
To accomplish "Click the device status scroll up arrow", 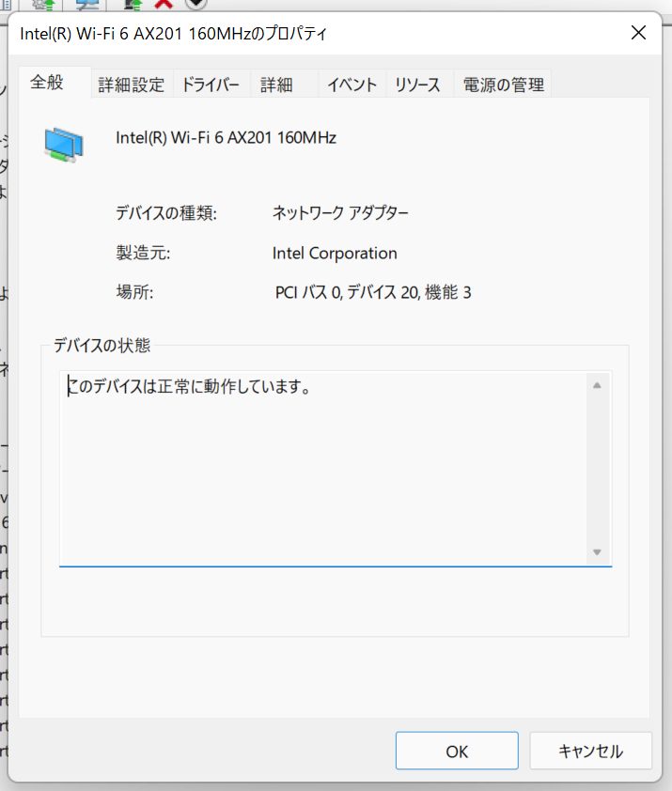I will pos(597,385).
